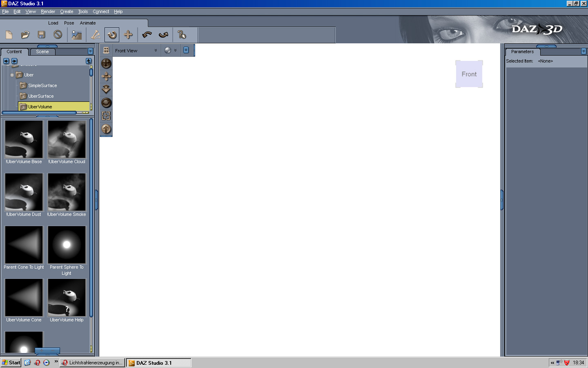The image size is (588, 368).
Task: Click the up-arrow viewport control
Action: click(106, 129)
